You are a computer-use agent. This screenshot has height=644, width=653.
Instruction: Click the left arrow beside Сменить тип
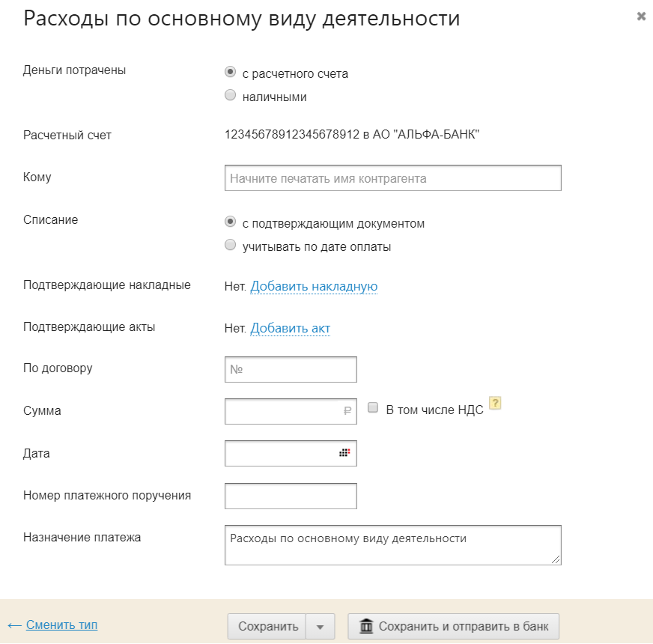[x=14, y=625]
